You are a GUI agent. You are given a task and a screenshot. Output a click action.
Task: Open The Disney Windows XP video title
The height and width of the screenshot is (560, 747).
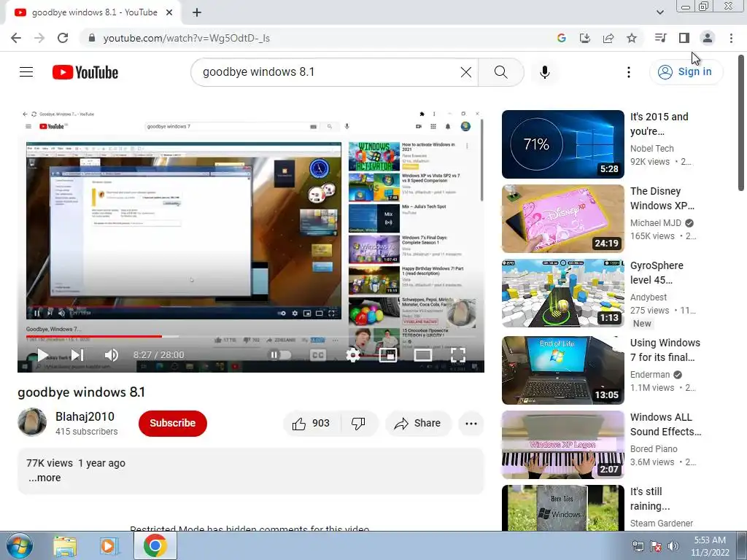[662, 198]
